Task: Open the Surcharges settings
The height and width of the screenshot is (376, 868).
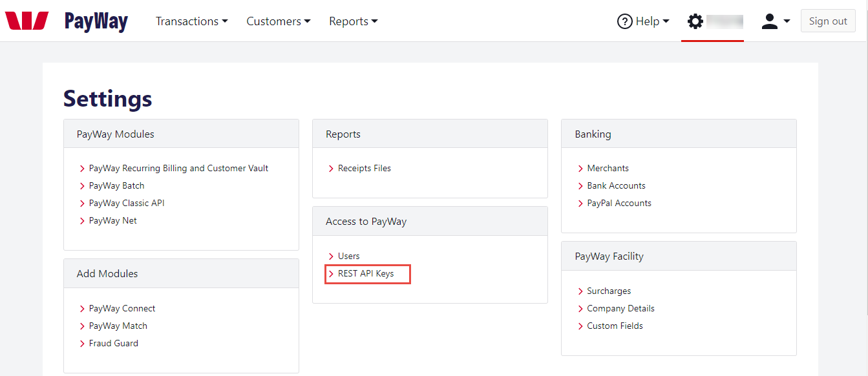Action: click(x=609, y=291)
